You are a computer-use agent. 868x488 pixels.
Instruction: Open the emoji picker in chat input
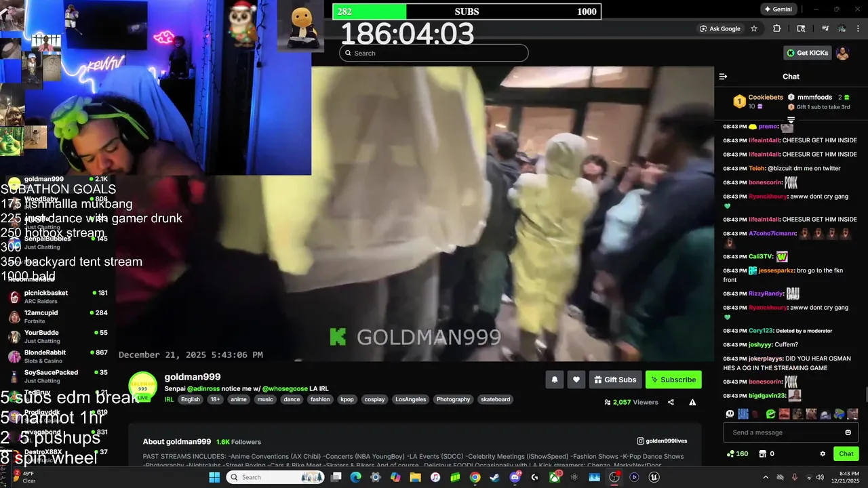[848, 432]
